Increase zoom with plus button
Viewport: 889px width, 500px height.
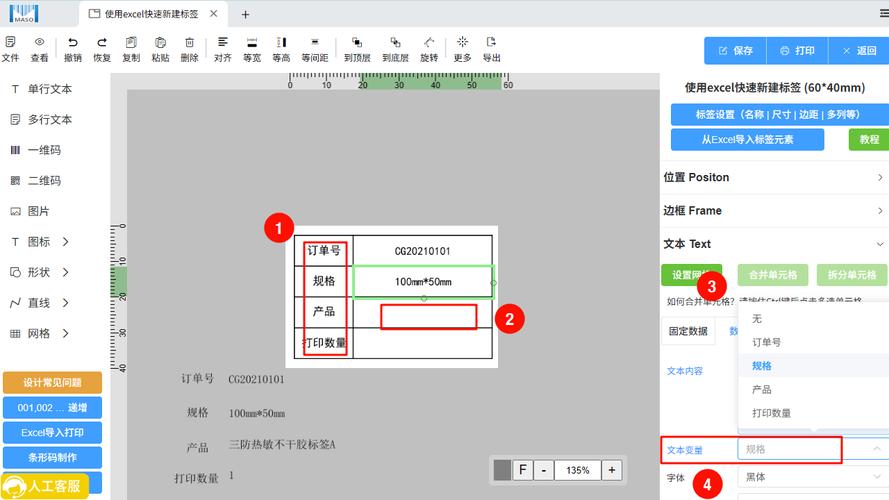[612, 470]
